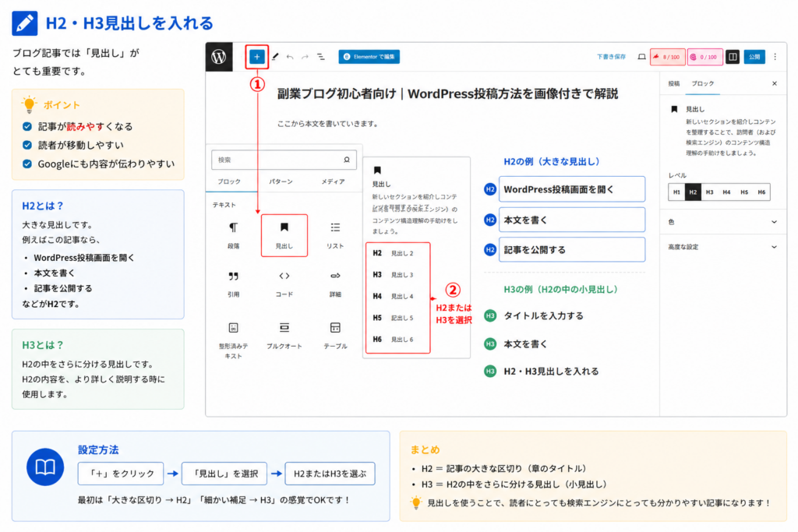Click the pink 0/100 score badge
The width and height of the screenshot is (798, 532).
click(704, 57)
